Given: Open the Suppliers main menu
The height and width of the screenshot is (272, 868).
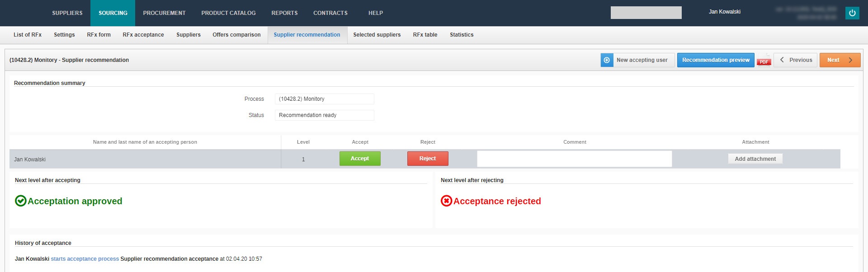Looking at the screenshot, I should [x=67, y=13].
